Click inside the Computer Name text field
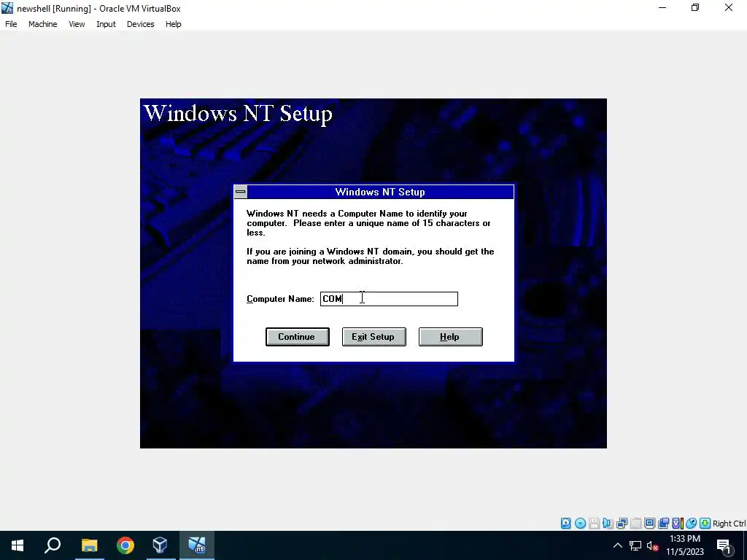747x560 pixels. pos(389,298)
